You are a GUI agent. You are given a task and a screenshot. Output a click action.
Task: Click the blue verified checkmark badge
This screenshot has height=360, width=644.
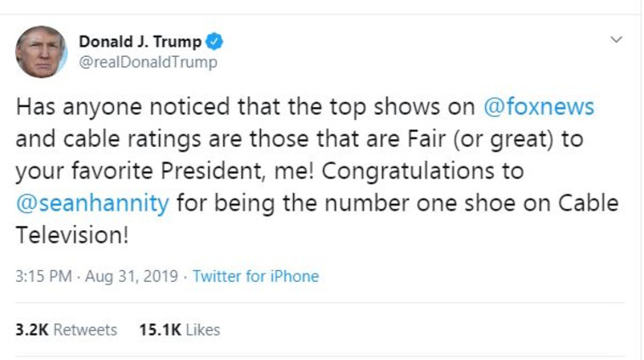coord(216,42)
